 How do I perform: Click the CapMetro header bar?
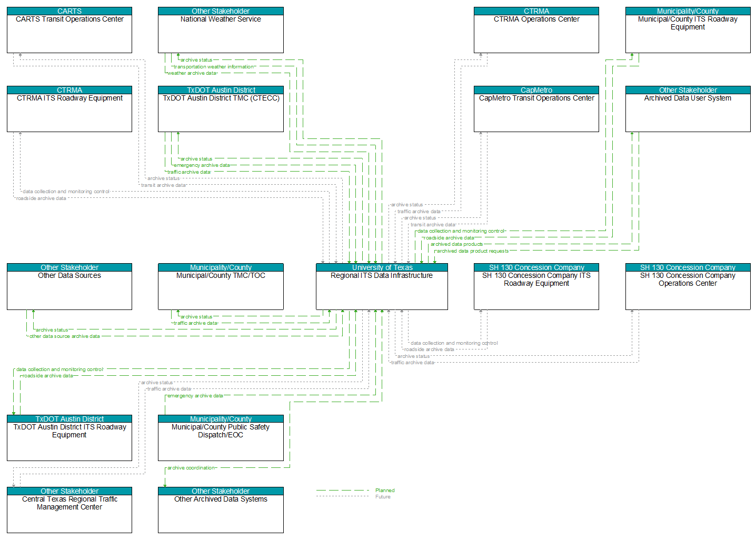coord(536,90)
